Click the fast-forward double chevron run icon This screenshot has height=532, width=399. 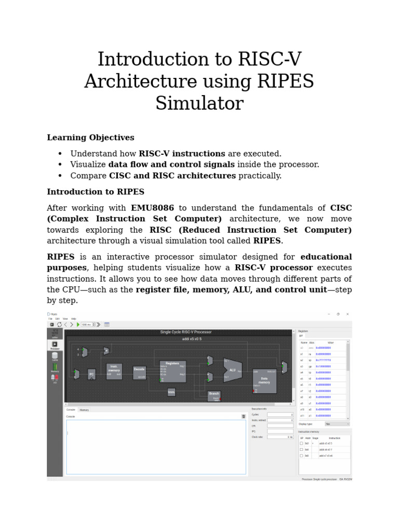tap(98, 325)
